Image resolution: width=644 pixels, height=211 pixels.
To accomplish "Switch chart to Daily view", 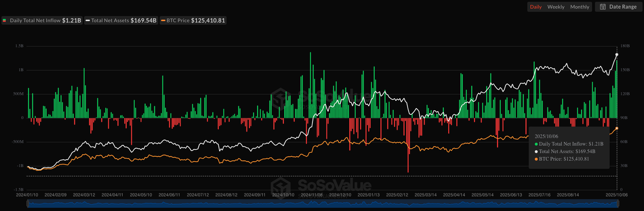I will 536,7.
